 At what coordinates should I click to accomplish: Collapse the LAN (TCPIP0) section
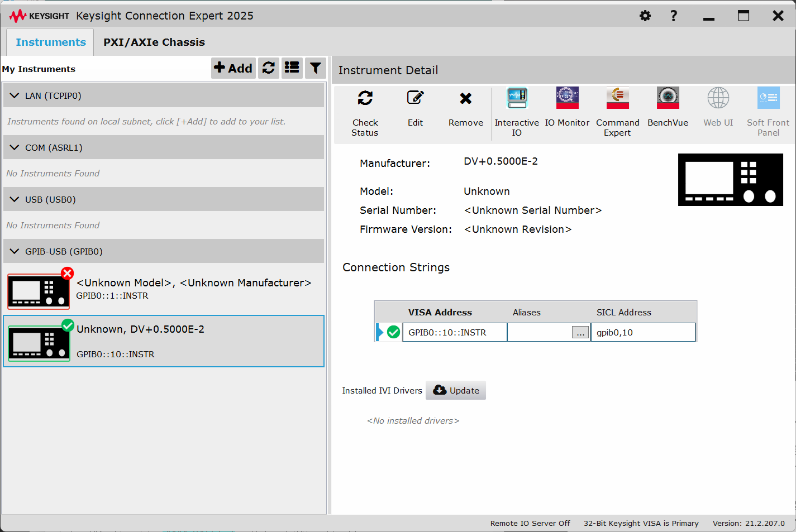click(x=15, y=95)
